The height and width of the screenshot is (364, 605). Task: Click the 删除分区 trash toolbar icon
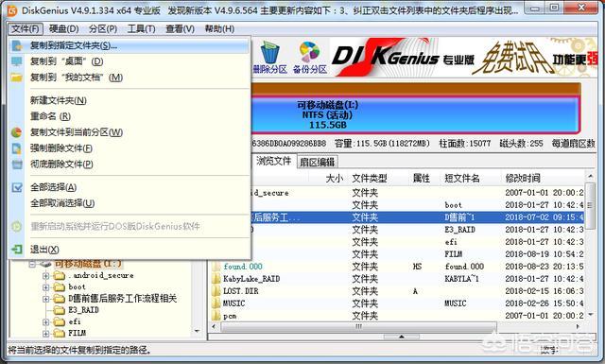[269, 58]
